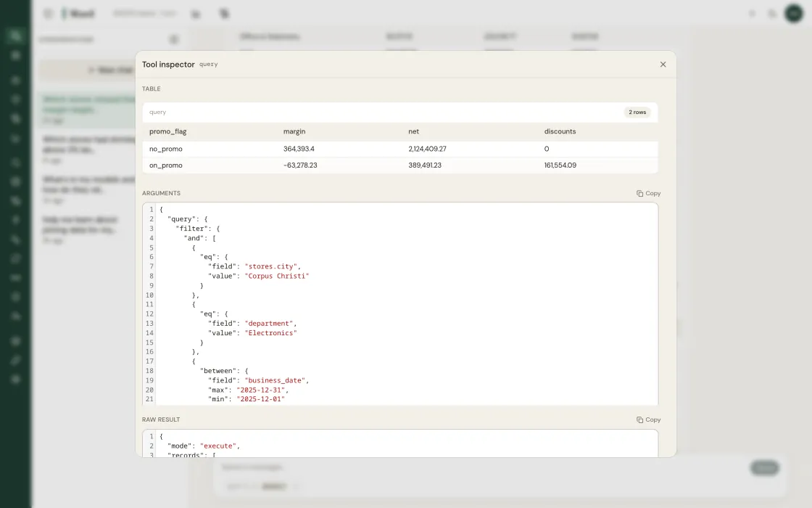Click the "execute" mode value in raw result
Viewport: 812px width, 508px height.
218,446
